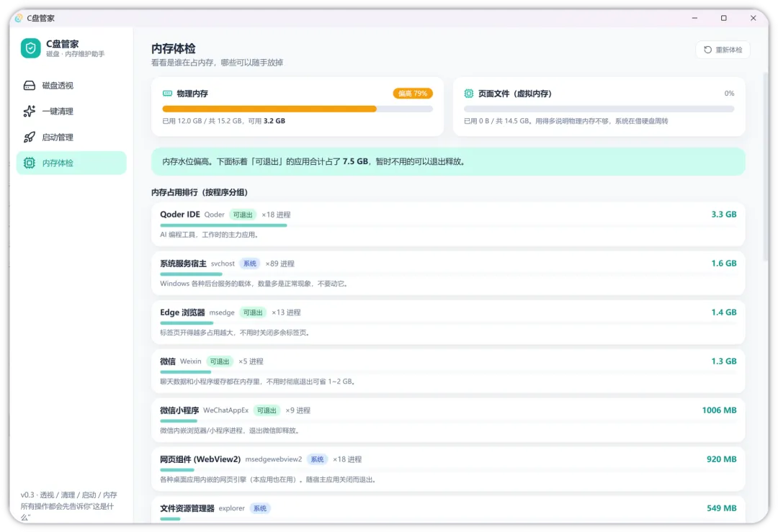Screen dimensions: 778x532
Task: Click the refresh icon beside 重新体检
Action: coord(707,50)
